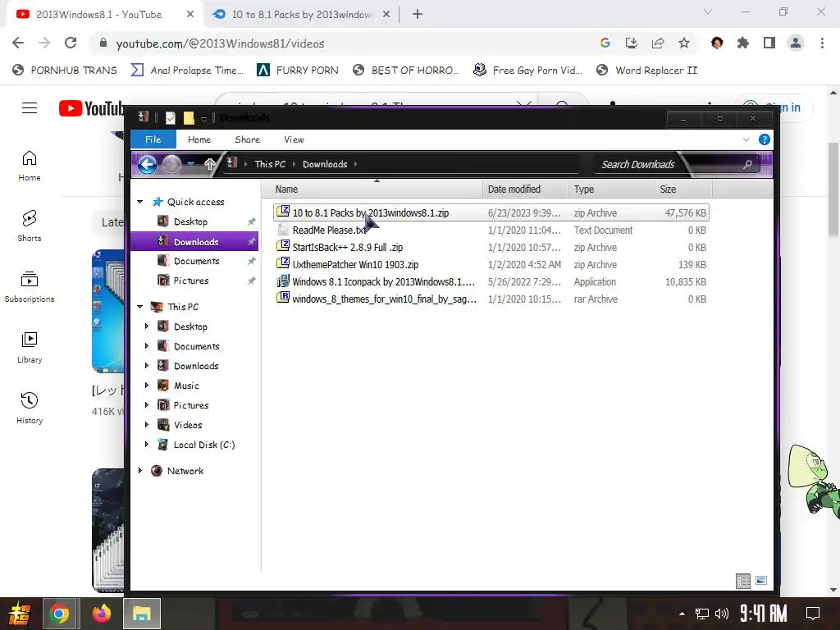Open Chrome three-dot menu
Image resolution: width=840 pixels, height=630 pixels.
(x=822, y=43)
